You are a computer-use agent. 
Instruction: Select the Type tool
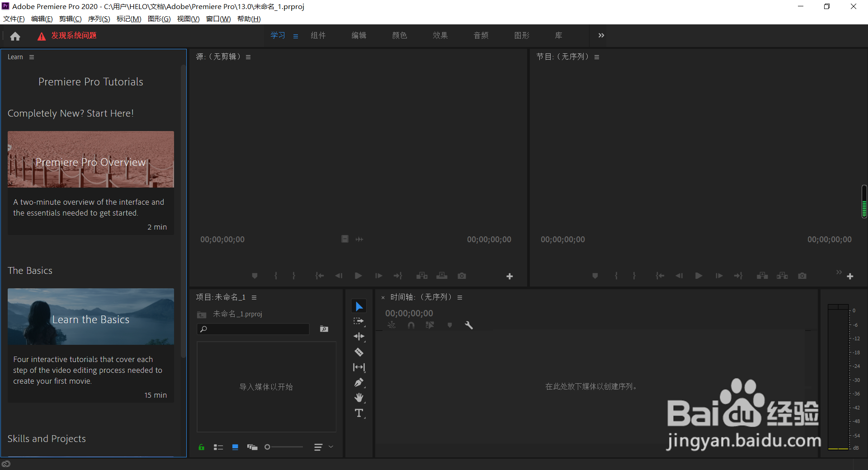(359, 413)
